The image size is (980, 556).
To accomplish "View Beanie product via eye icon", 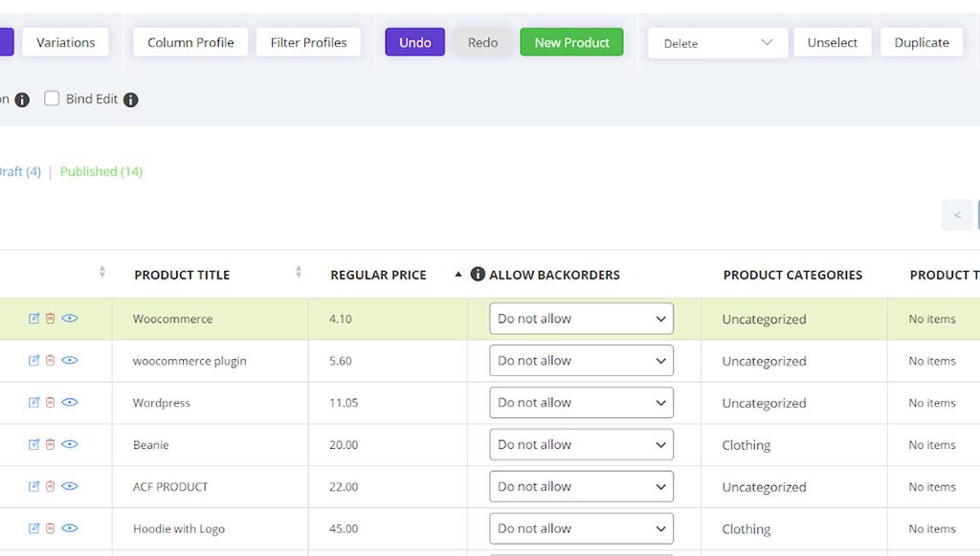I will [x=70, y=445].
